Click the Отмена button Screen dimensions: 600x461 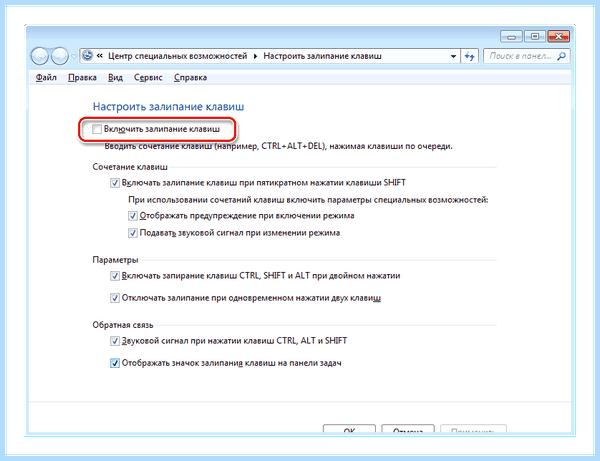pos(408,430)
